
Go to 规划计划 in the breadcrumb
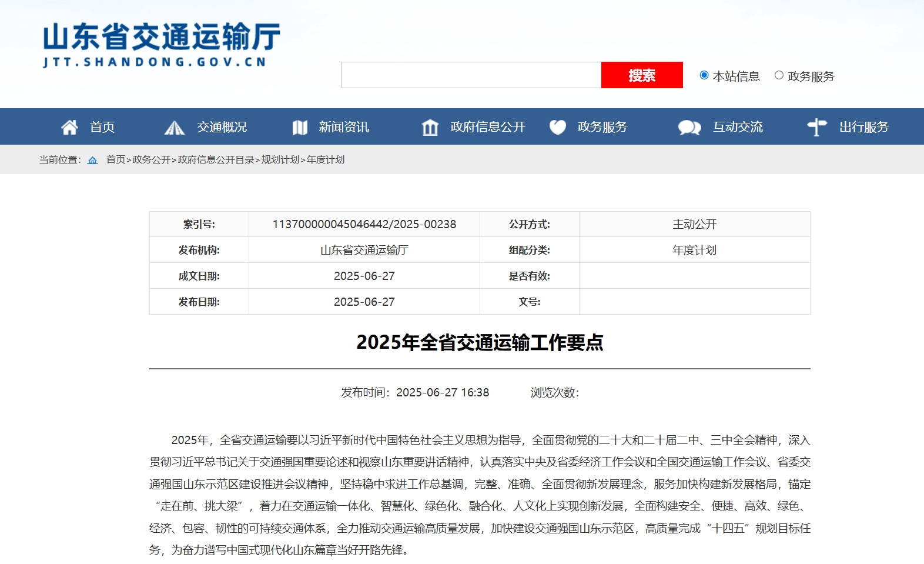coord(280,160)
